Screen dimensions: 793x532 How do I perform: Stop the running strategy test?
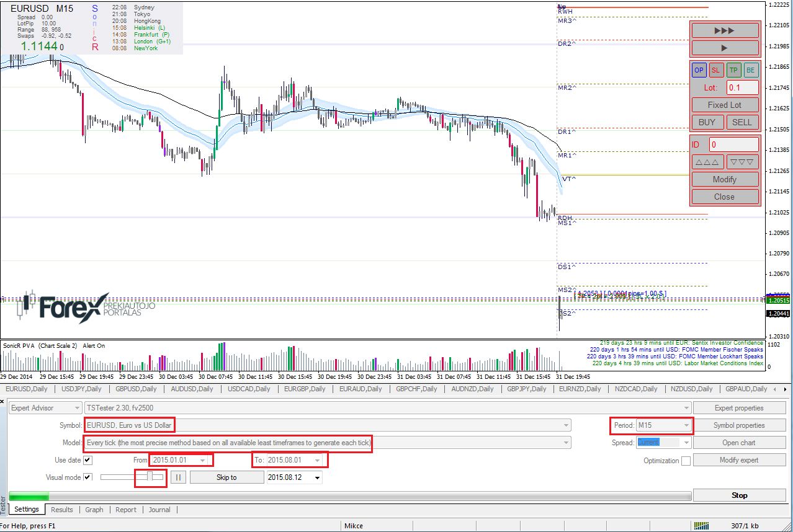(738, 495)
